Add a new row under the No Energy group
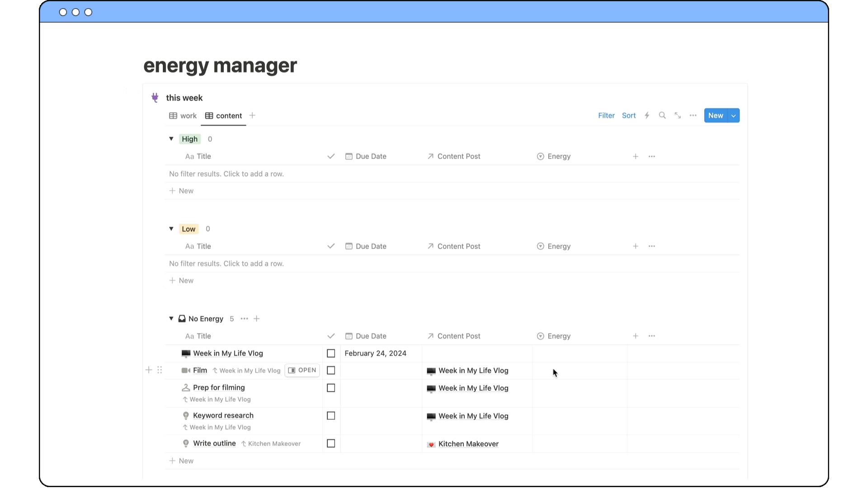This screenshot has width=868, height=488. [x=181, y=461]
